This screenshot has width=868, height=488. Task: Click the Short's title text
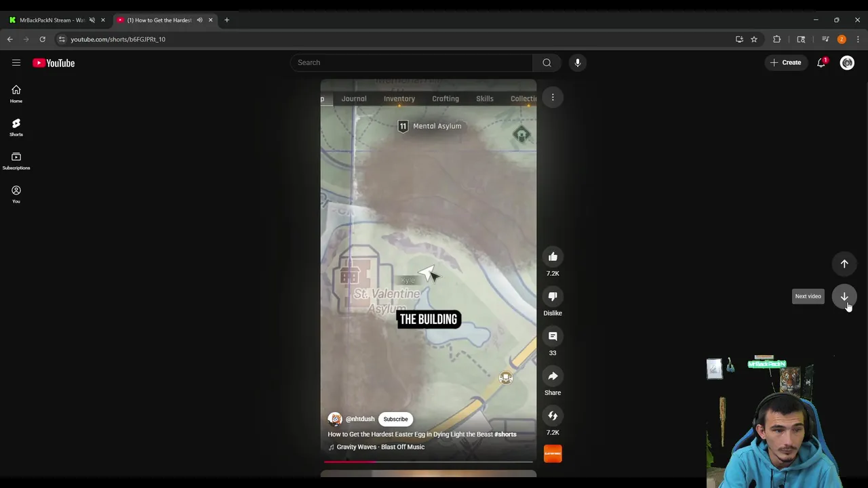422,434
